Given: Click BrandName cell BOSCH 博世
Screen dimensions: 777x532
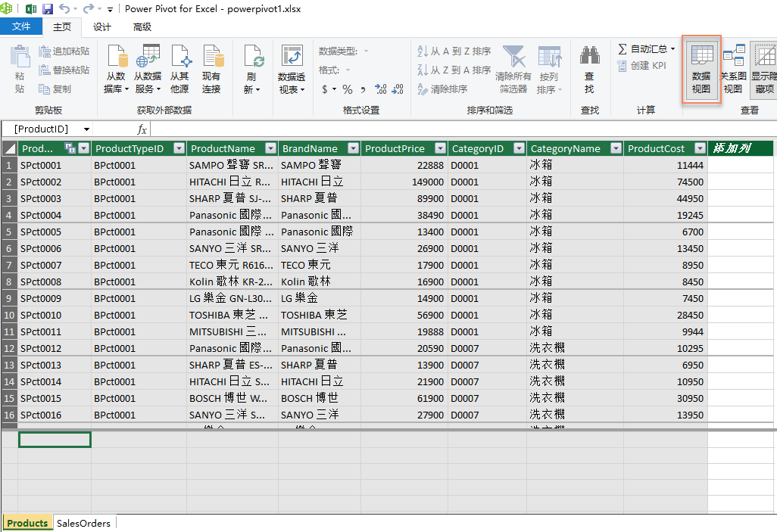Looking at the screenshot, I should [319, 398].
